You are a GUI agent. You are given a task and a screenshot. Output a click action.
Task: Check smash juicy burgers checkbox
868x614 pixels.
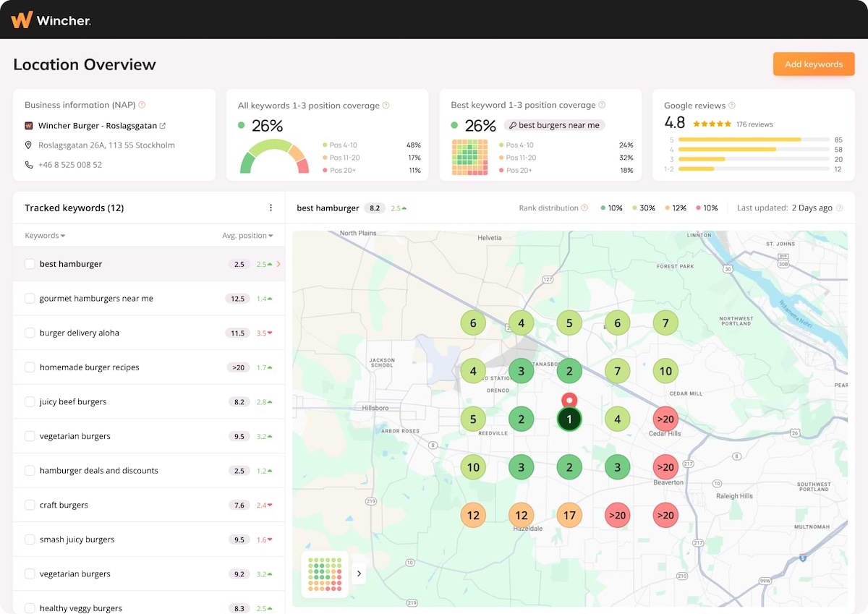point(30,540)
